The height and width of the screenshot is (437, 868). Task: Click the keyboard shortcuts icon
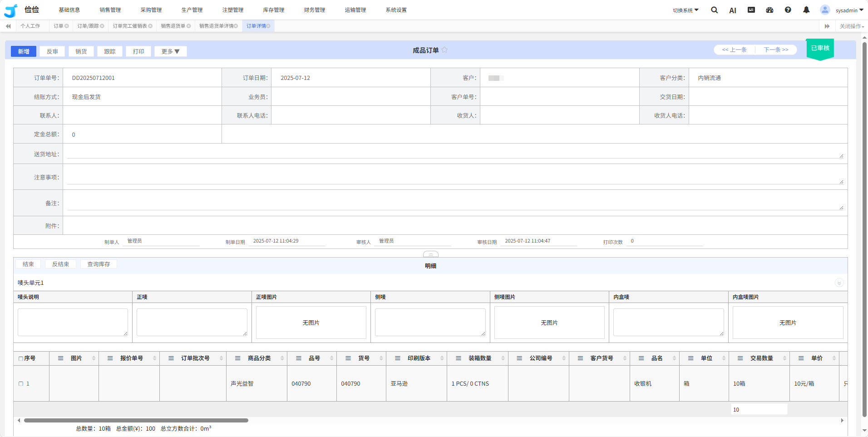tap(751, 10)
